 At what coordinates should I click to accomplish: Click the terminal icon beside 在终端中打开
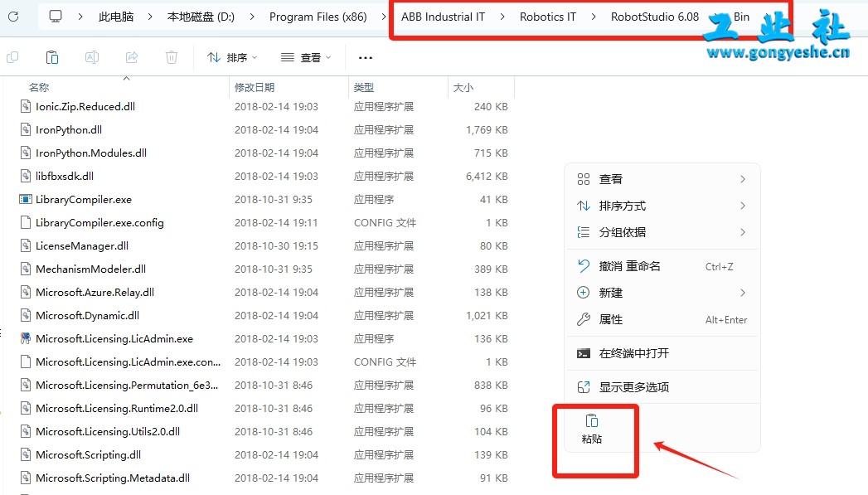(584, 353)
